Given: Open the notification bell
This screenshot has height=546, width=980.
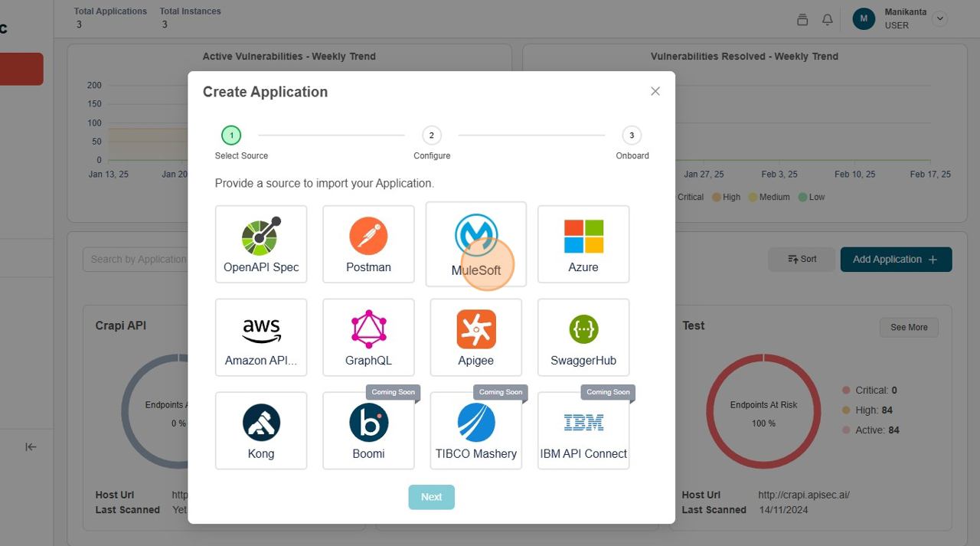Looking at the screenshot, I should [x=827, y=20].
